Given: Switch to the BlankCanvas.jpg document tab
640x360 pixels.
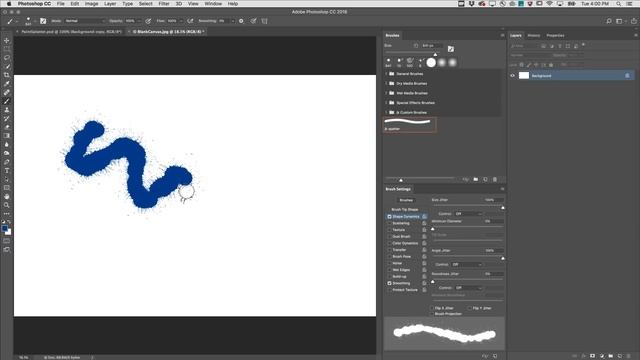Looking at the screenshot, I should tap(167, 31).
